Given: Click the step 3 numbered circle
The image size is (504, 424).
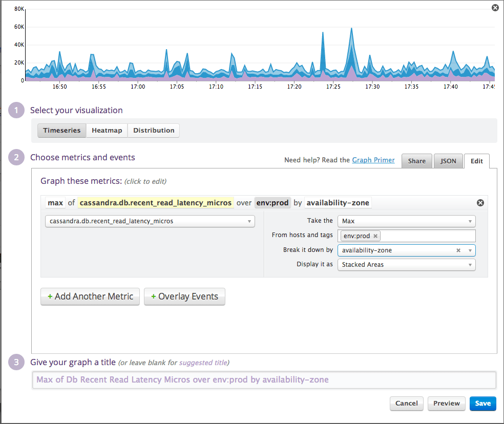Looking at the screenshot, I should pyautogui.click(x=16, y=362).
